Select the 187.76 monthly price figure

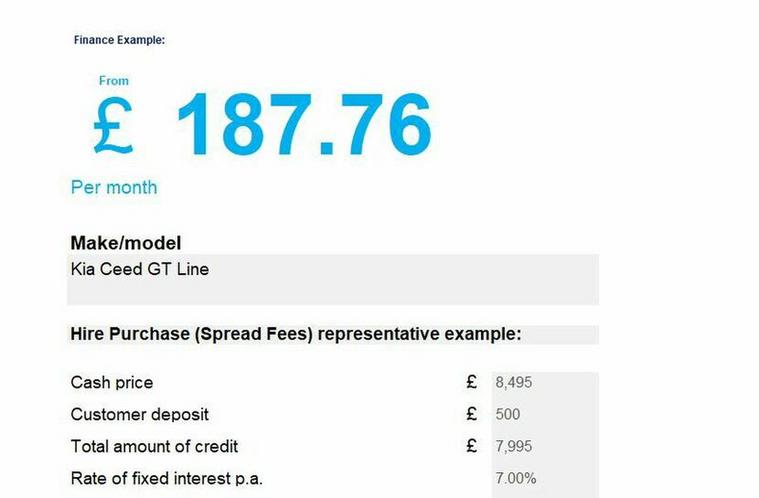coord(304,125)
